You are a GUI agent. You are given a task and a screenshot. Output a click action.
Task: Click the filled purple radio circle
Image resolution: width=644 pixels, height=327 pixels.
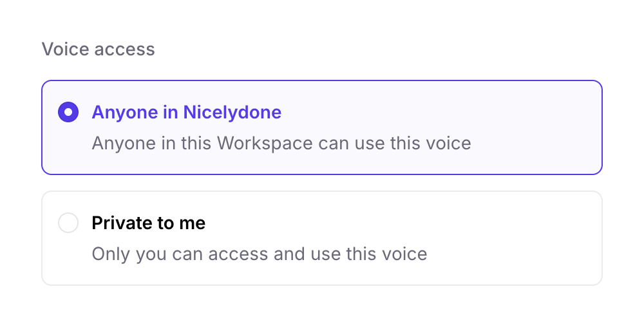[68, 113]
